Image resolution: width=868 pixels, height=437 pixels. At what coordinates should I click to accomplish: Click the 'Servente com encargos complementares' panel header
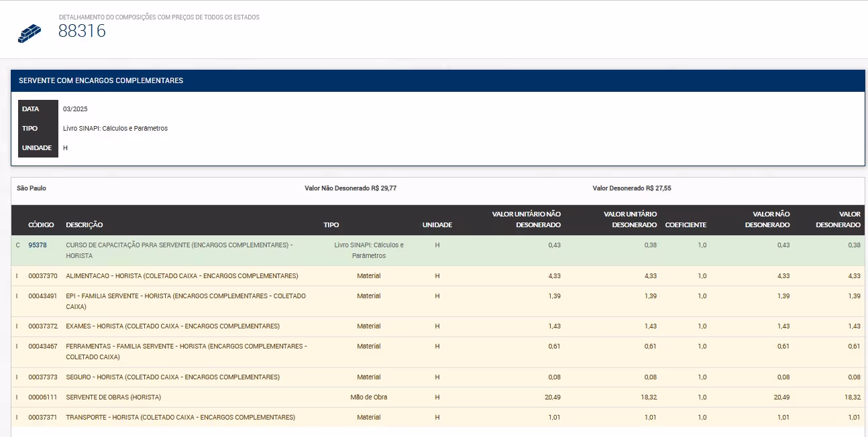point(437,80)
